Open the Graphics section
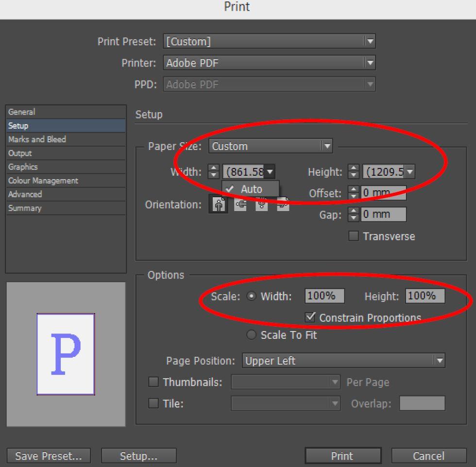 (x=66, y=167)
